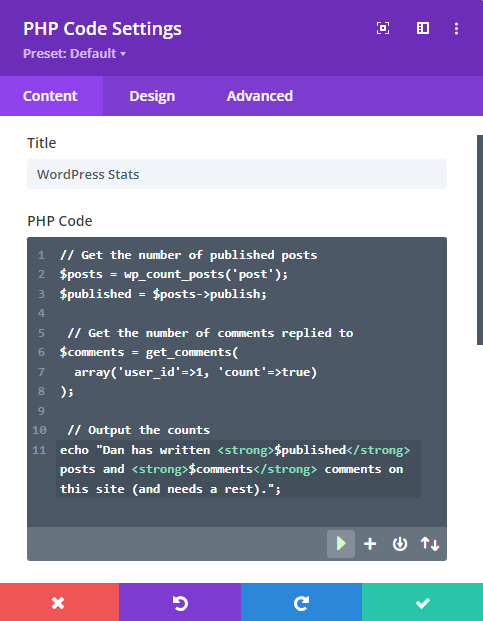This screenshot has width=483, height=621.
Task: Open the three-dot options menu
Action: pos(456,29)
